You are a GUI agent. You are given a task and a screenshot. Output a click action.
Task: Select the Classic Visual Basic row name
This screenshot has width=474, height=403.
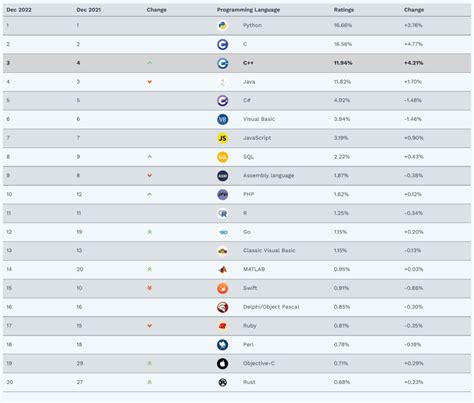[269, 250]
